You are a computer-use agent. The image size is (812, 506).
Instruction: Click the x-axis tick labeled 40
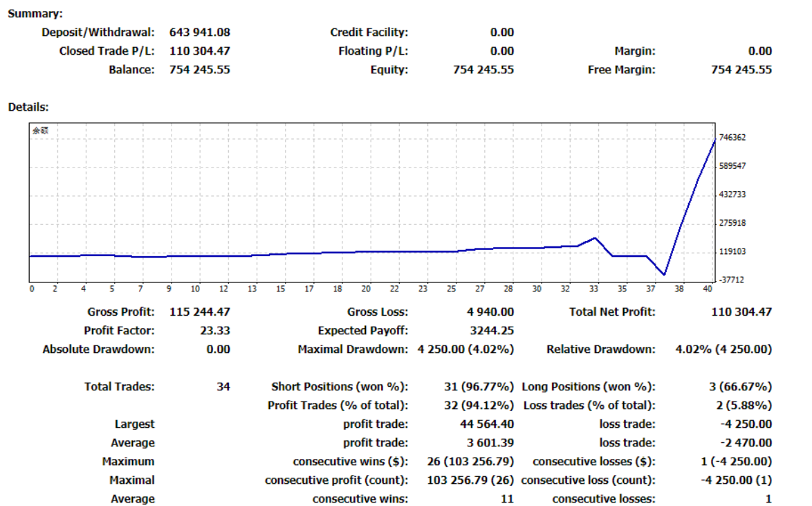(706, 289)
